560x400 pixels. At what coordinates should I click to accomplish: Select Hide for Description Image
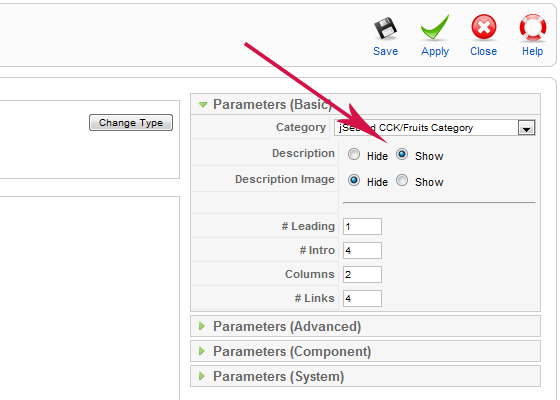tap(354, 180)
